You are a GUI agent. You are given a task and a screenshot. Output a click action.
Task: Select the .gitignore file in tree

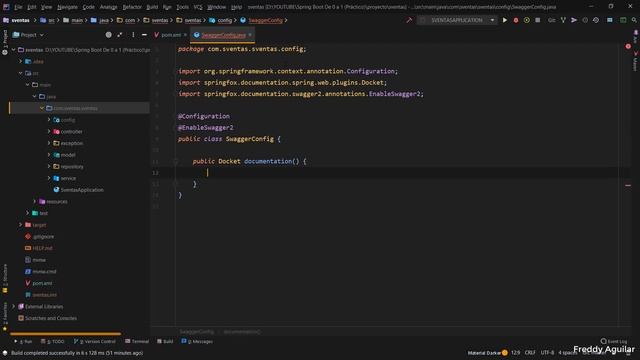click(x=43, y=237)
